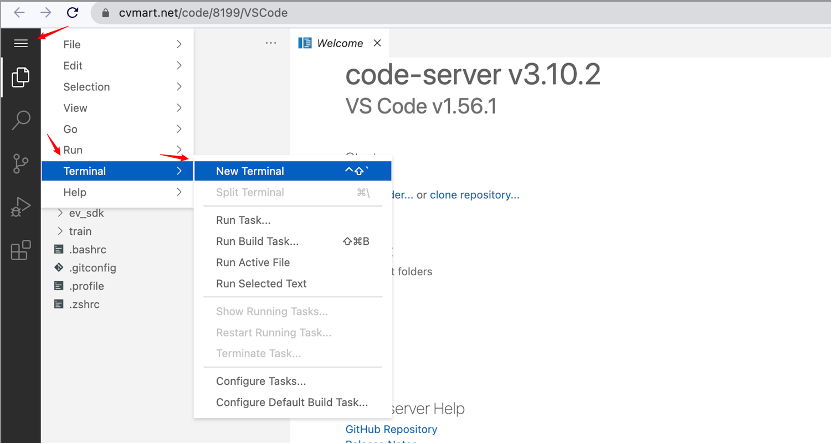Open the Run and Debug icon

[20, 207]
